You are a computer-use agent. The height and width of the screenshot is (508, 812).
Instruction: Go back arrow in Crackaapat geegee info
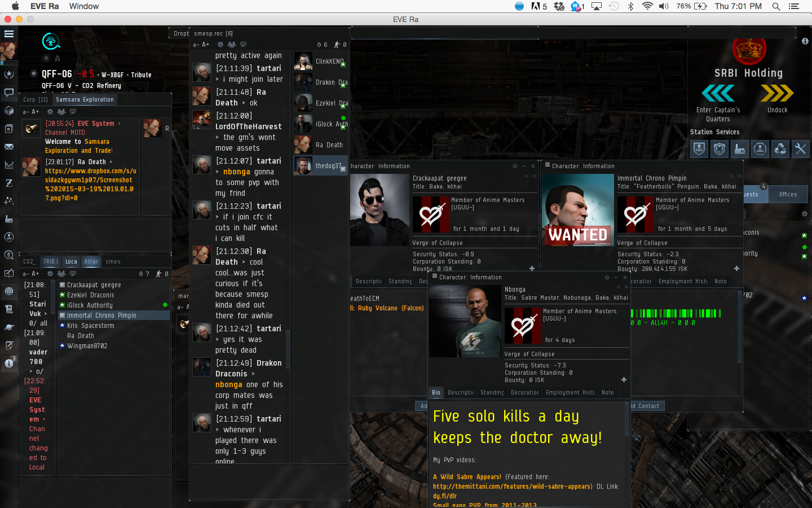[527, 176]
